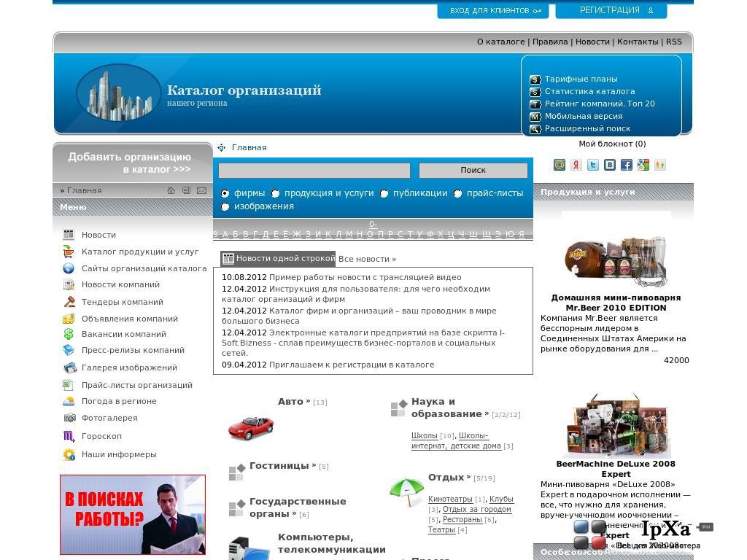Viewport: 747px width, 560px height.
Task: Share via the Facebook social icon
Action: (627, 165)
